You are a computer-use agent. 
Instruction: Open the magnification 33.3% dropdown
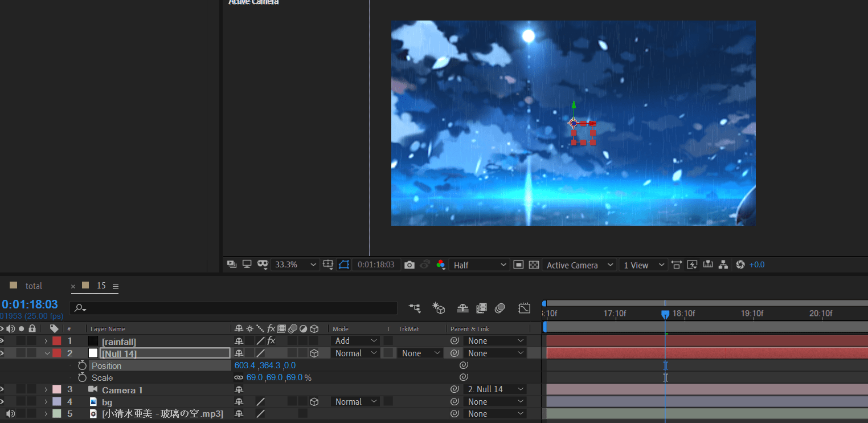(295, 265)
